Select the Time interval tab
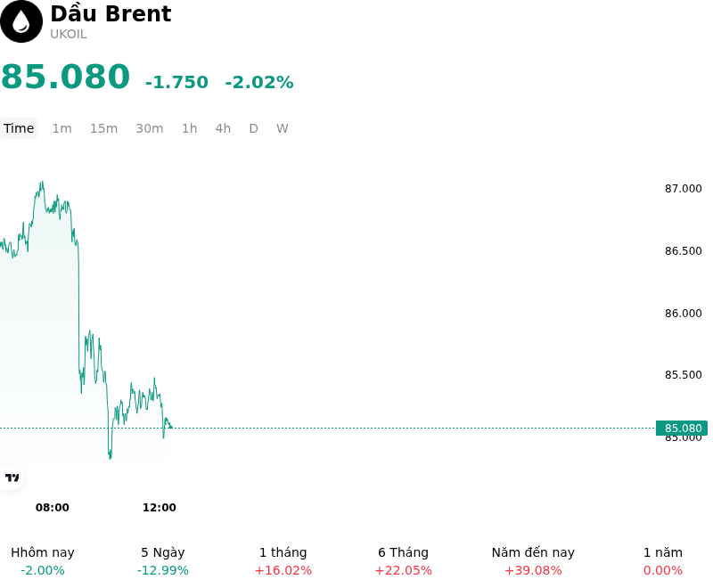The image size is (713, 588). (x=19, y=128)
